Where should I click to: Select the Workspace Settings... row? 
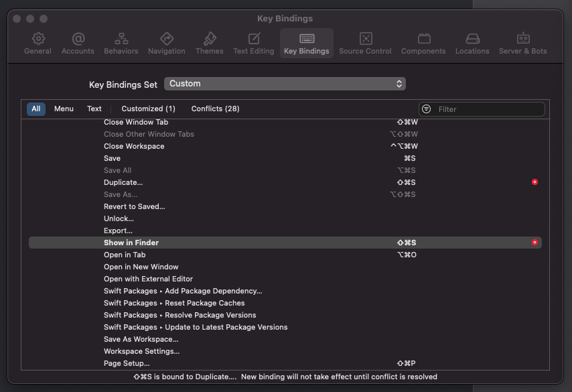click(x=285, y=351)
